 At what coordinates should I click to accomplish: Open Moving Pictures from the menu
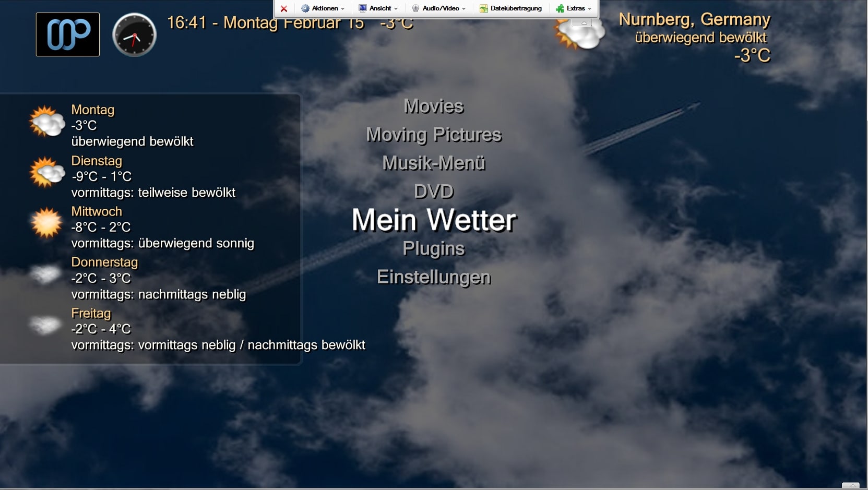(x=434, y=135)
